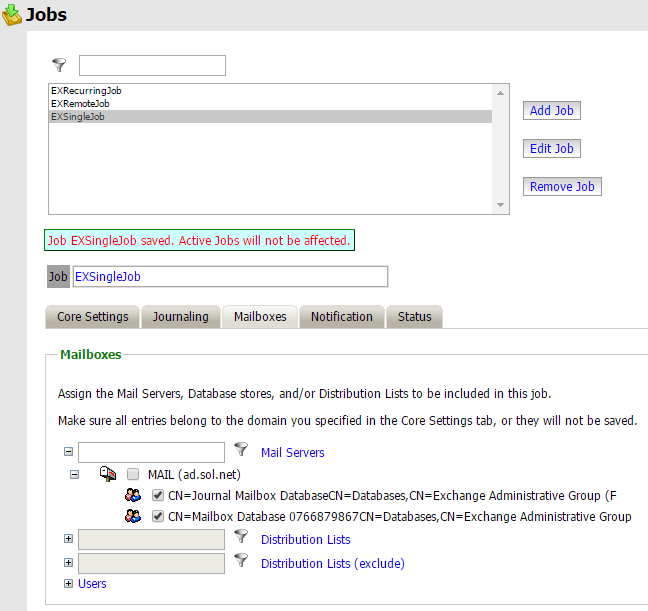Uncheck Mailbox Database 0766879867 checkbox
Viewport: 648px width, 611px height.
click(157, 516)
